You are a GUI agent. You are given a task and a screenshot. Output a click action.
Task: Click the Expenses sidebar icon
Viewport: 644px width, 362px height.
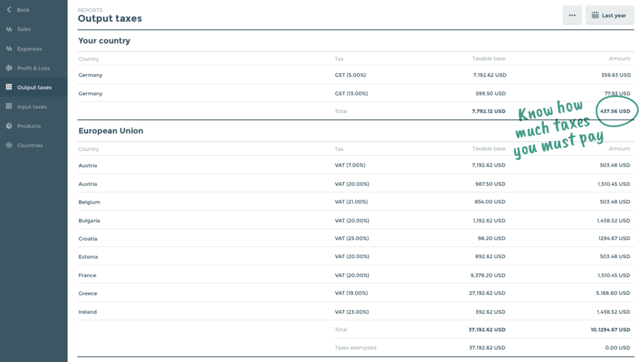pyautogui.click(x=9, y=49)
